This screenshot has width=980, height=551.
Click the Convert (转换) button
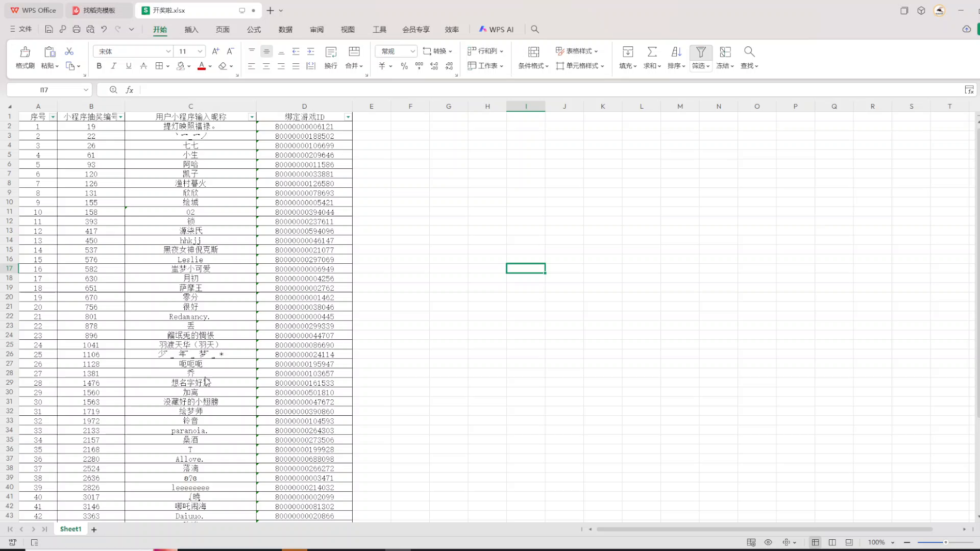(437, 51)
